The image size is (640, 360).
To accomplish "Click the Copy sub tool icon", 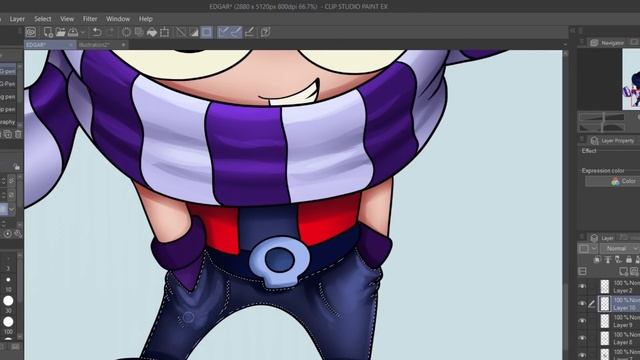I will (x=8, y=134).
